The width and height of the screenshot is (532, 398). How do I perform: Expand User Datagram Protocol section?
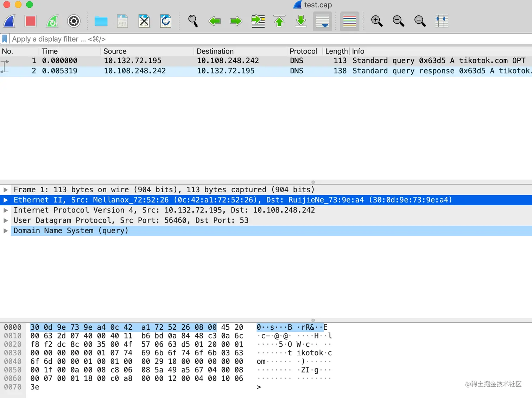(x=6, y=220)
